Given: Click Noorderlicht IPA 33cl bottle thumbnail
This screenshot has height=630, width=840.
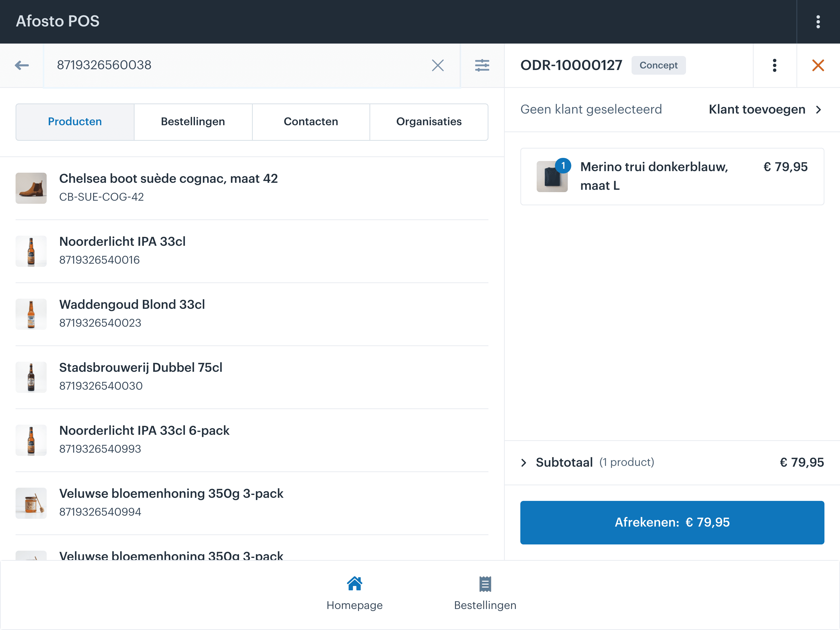Looking at the screenshot, I should coord(31,251).
